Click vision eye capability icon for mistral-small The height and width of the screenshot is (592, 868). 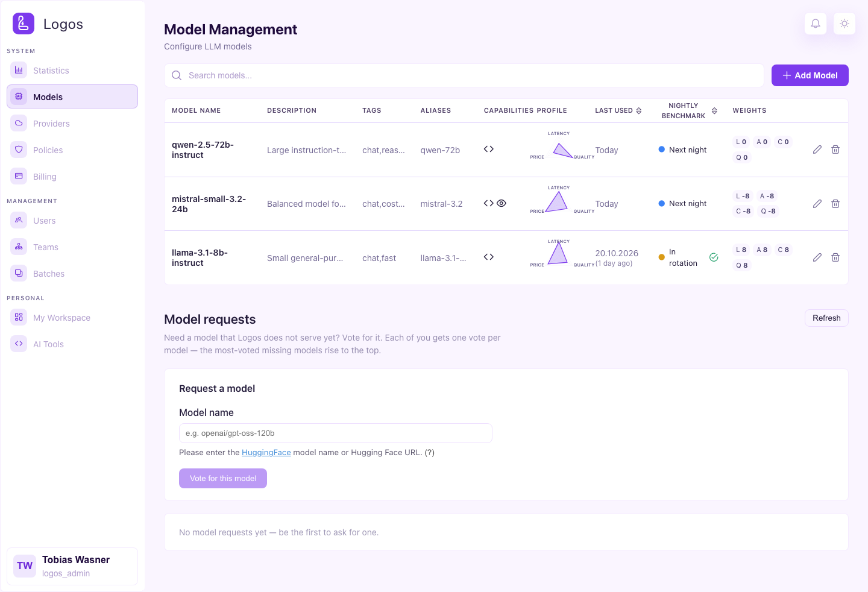[502, 203]
